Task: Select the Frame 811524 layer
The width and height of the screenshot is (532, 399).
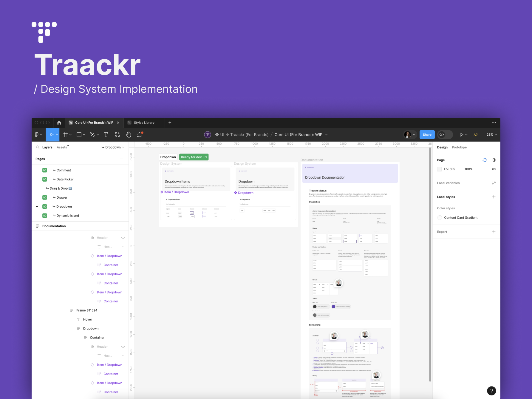Action: tap(87, 310)
